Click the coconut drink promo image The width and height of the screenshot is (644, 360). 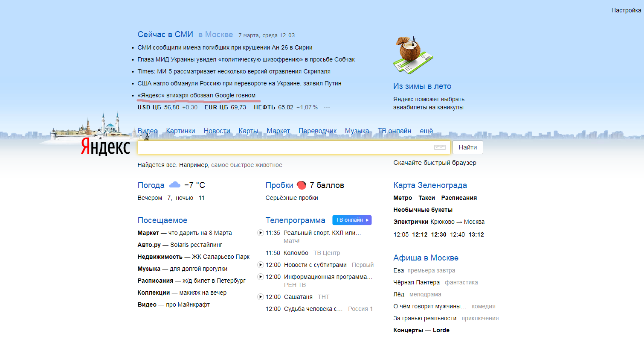click(412, 55)
